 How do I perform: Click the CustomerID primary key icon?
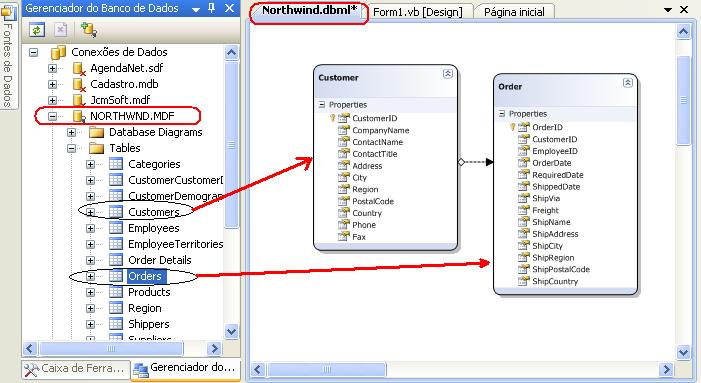coord(332,118)
